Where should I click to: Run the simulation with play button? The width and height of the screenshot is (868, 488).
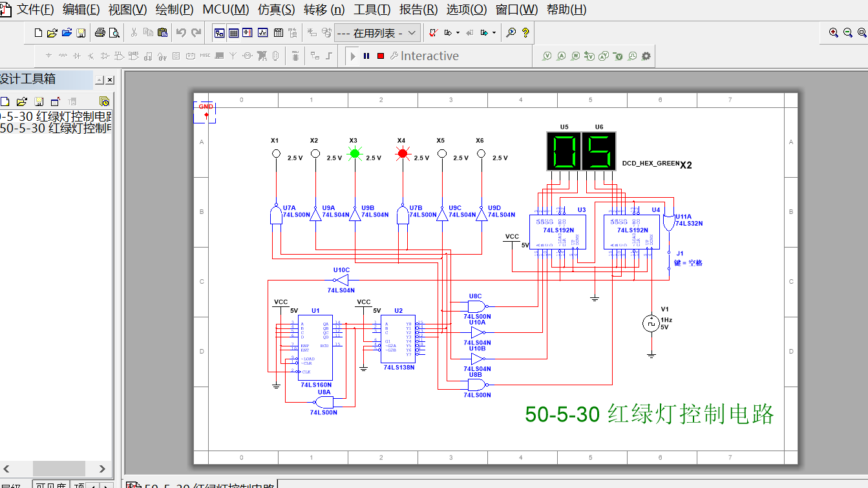tap(352, 56)
